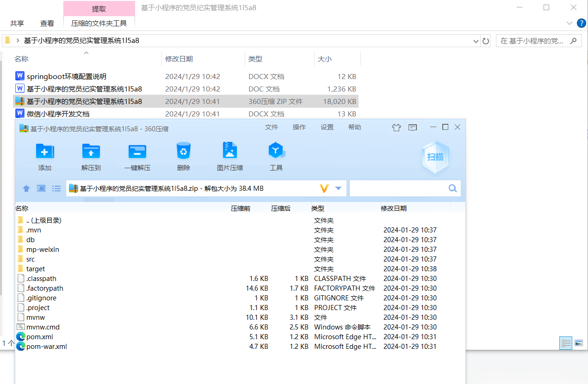Image resolution: width=588 pixels, height=384 pixels.
Task: Open the 设置 menu in 360压缩
Action: tap(327, 127)
